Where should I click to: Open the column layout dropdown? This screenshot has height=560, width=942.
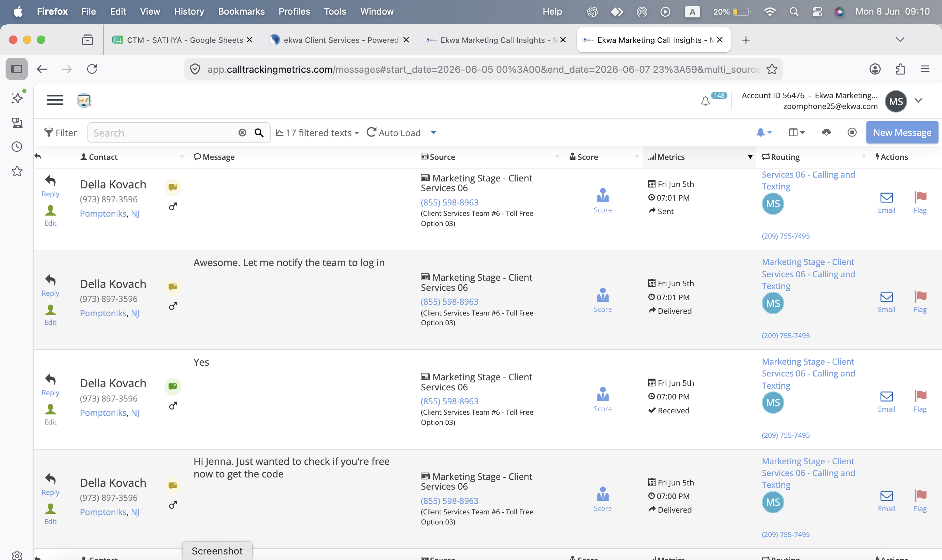click(797, 132)
